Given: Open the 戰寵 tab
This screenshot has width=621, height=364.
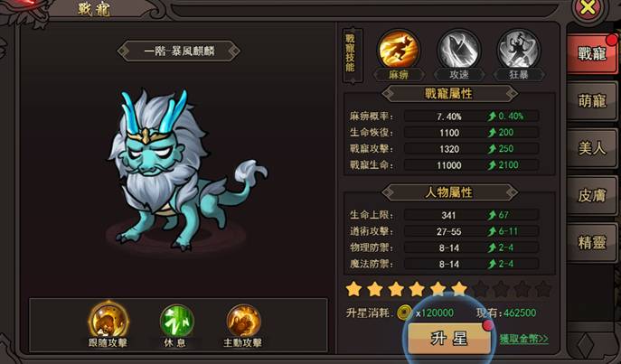Looking at the screenshot, I should coord(592,53).
